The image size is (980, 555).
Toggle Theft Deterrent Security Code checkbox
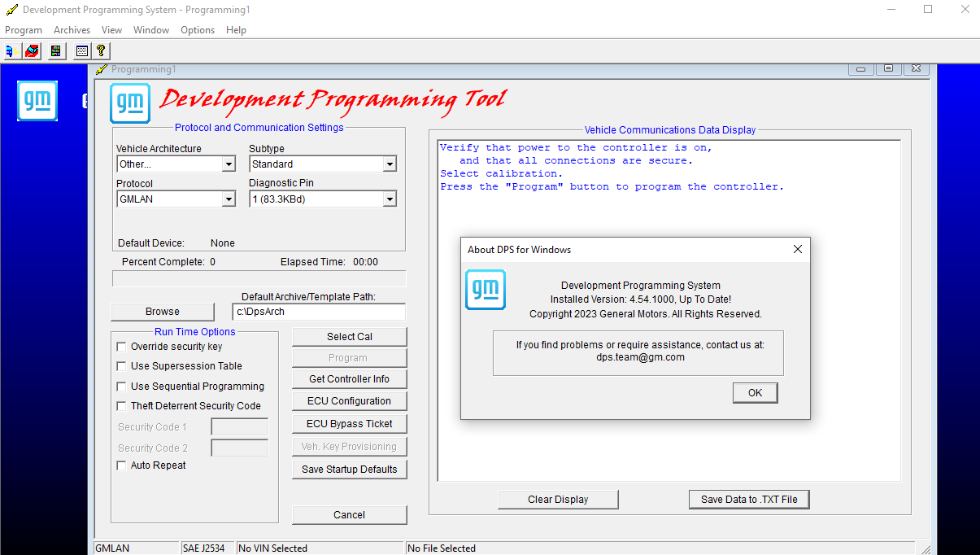pyautogui.click(x=121, y=406)
